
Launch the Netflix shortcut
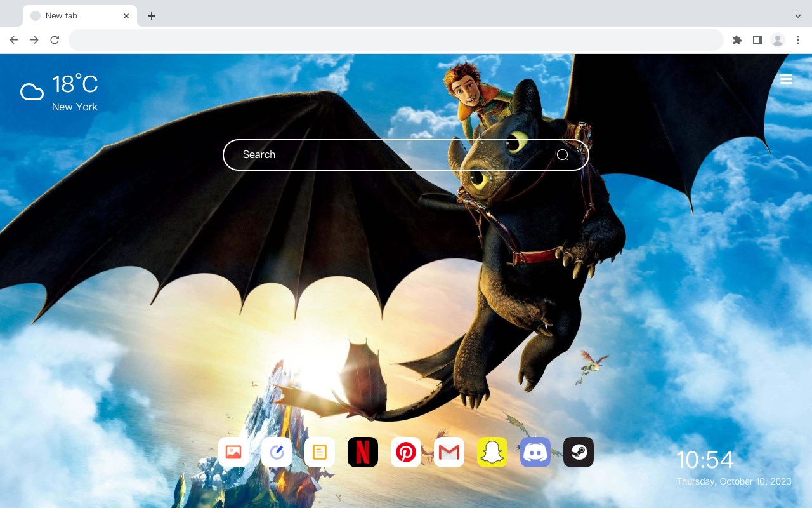coord(363,452)
